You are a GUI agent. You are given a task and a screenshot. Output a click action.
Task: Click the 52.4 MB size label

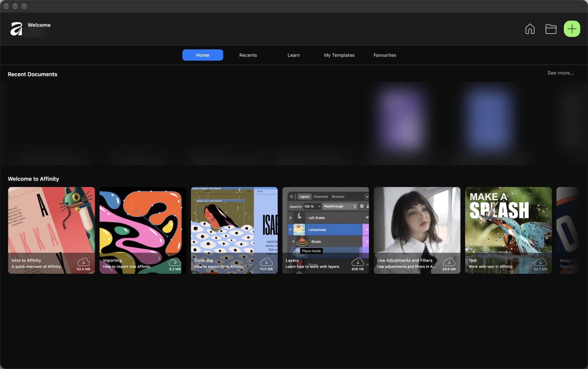coord(83,269)
